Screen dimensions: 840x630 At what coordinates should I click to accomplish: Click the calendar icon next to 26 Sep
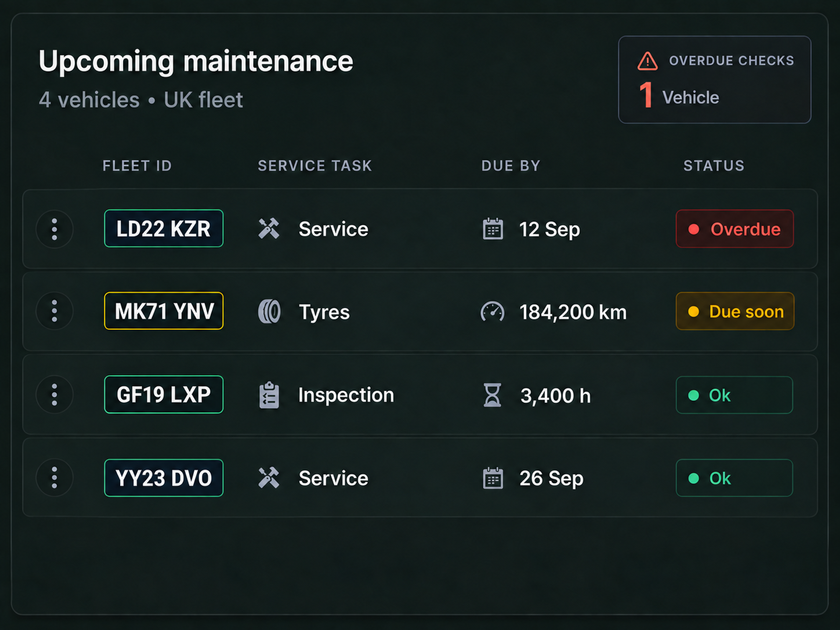click(x=493, y=478)
